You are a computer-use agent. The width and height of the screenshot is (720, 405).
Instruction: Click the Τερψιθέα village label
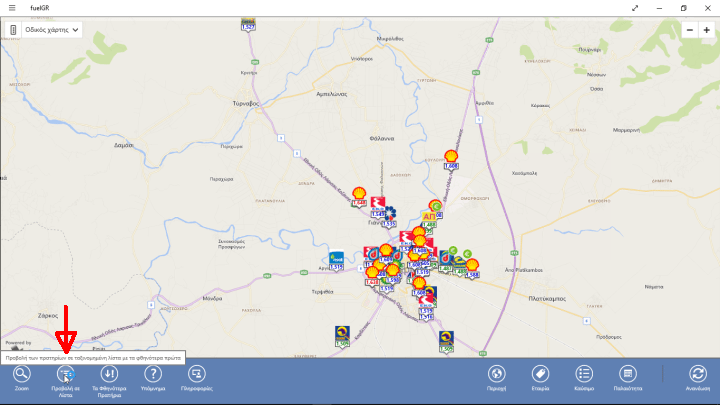click(322, 292)
